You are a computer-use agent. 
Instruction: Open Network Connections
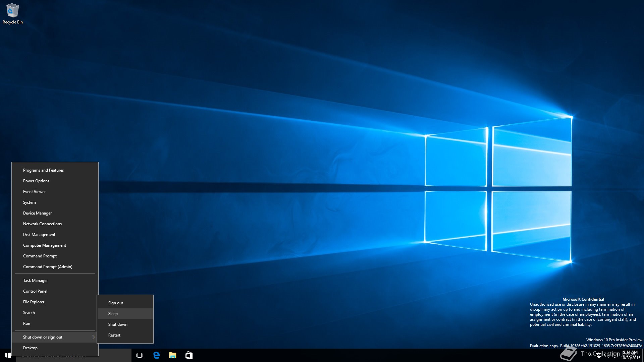coord(55,224)
